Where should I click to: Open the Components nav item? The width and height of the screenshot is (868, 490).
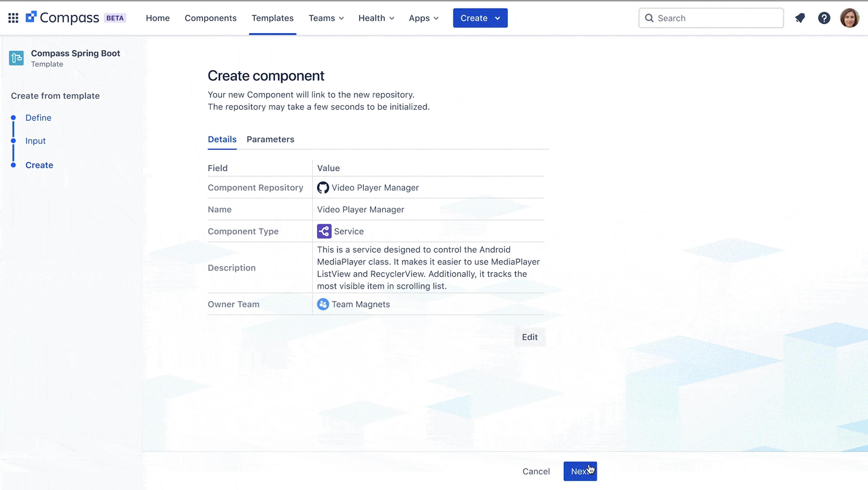[x=210, y=18]
